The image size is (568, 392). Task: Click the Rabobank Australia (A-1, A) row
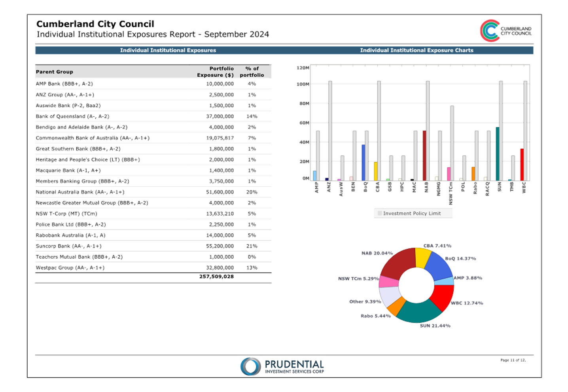(153, 235)
